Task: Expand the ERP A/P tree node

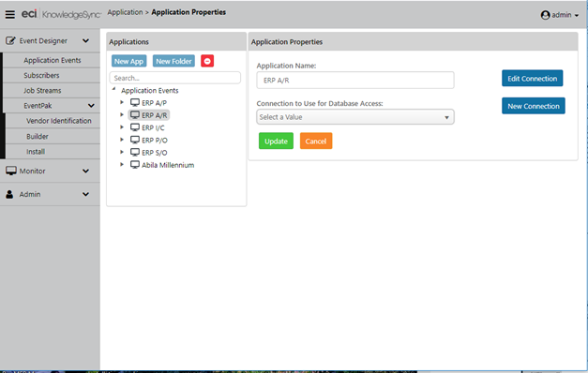Action: point(122,102)
